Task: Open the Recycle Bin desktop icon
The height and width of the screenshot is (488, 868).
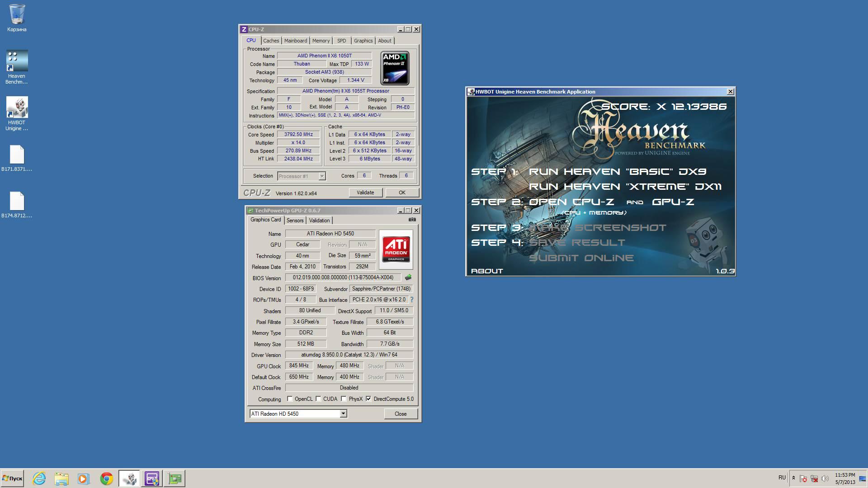Action: click(x=17, y=18)
